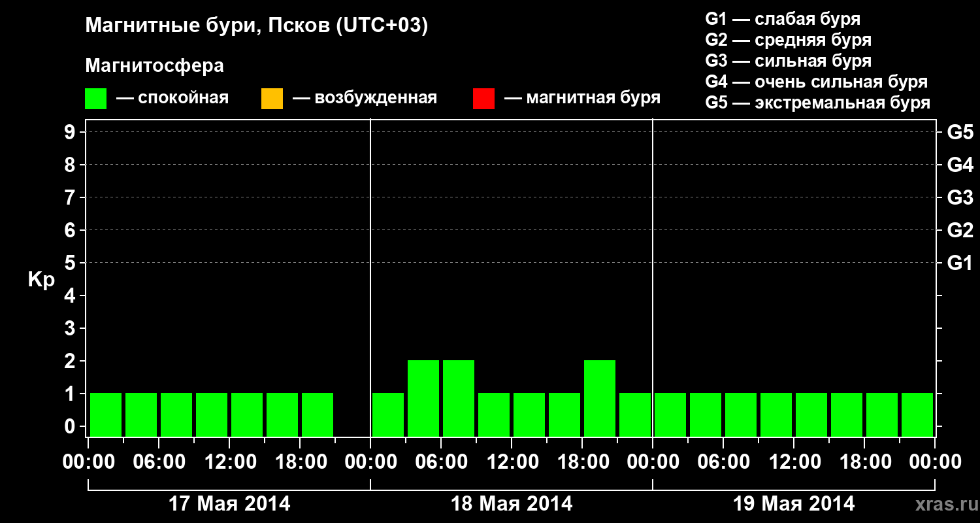Click the G2 label on right axis
This screenshot has height=523, width=980.
pyautogui.click(x=960, y=230)
